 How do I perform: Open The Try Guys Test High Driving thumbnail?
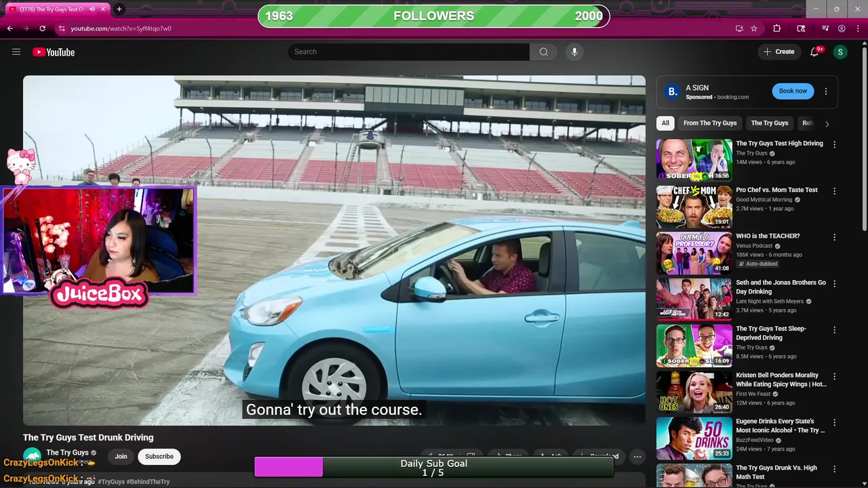tap(694, 161)
